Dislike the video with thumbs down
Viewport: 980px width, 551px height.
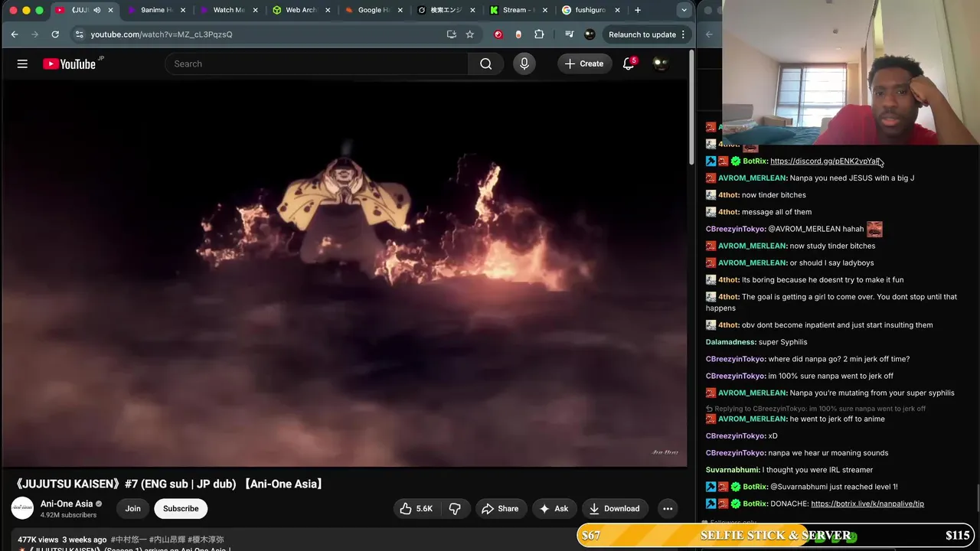pyautogui.click(x=455, y=509)
